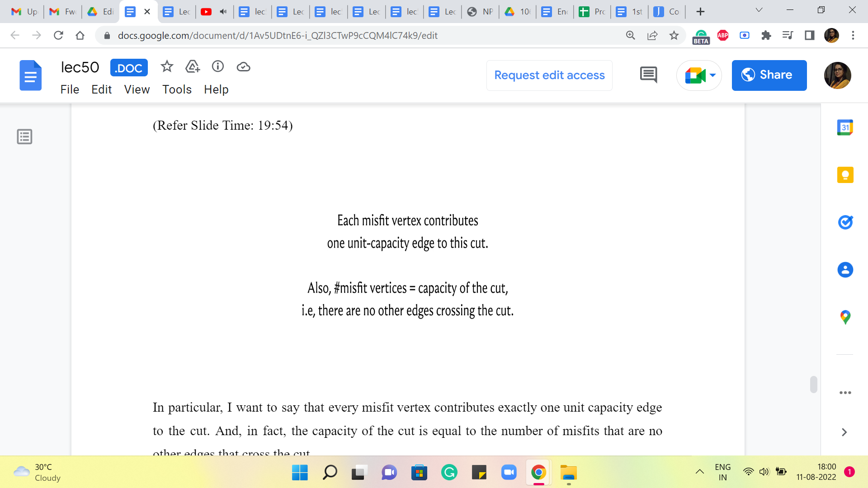This screenshot has width=868, height=488.
Task: Open the View menu
Action: [137, 89]
